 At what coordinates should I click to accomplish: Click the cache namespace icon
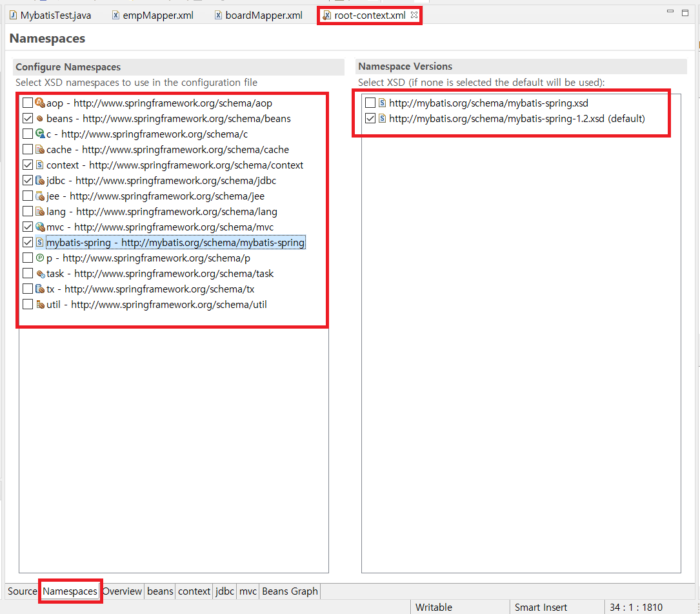pyautogui.click(x=40, y=149)
